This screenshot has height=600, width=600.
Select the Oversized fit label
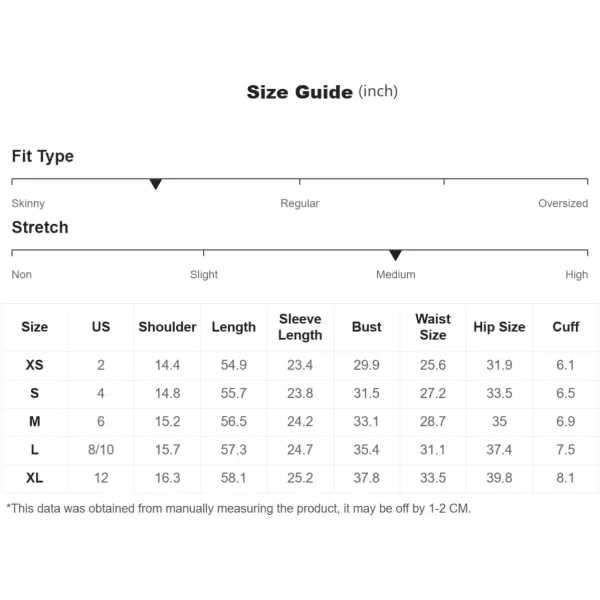tap(563, 203)
